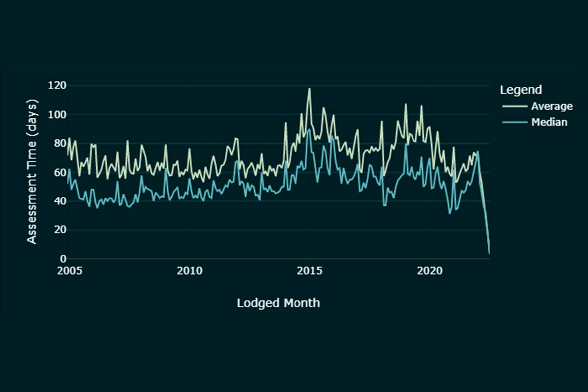The height and width of the screenshot is (392, 588).
Task: Click the Legend title text
Action: [x=521, y=90]
